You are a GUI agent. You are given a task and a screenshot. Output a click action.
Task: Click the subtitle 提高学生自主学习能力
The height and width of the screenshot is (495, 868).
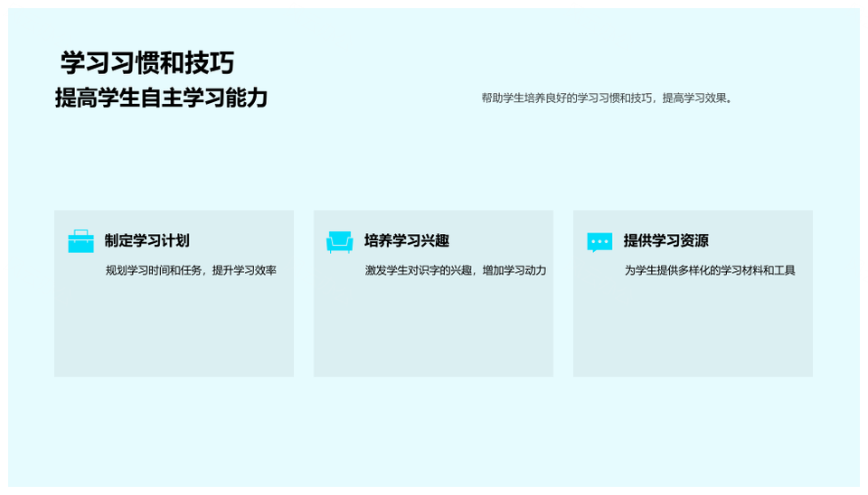[x=161, y=98]
